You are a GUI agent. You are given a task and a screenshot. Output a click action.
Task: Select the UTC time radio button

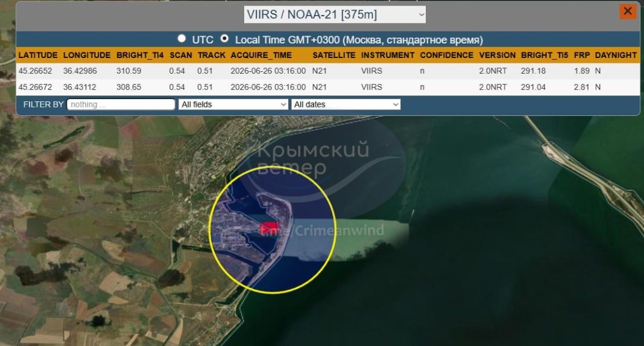[182, 39]
